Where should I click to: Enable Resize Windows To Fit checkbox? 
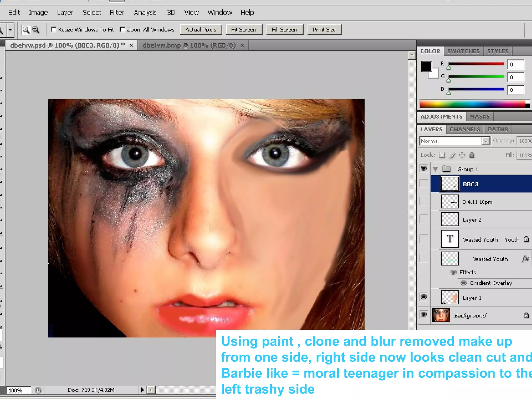coord(54,30)
